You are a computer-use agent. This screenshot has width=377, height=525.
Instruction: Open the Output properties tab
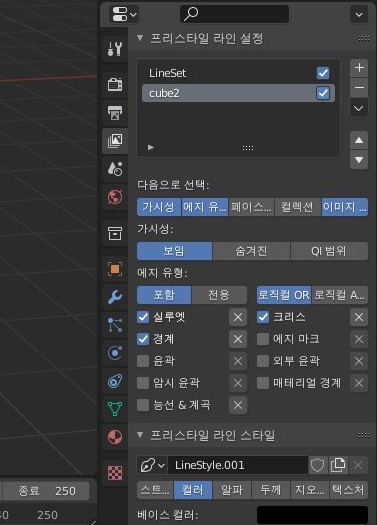click(115, 112)
